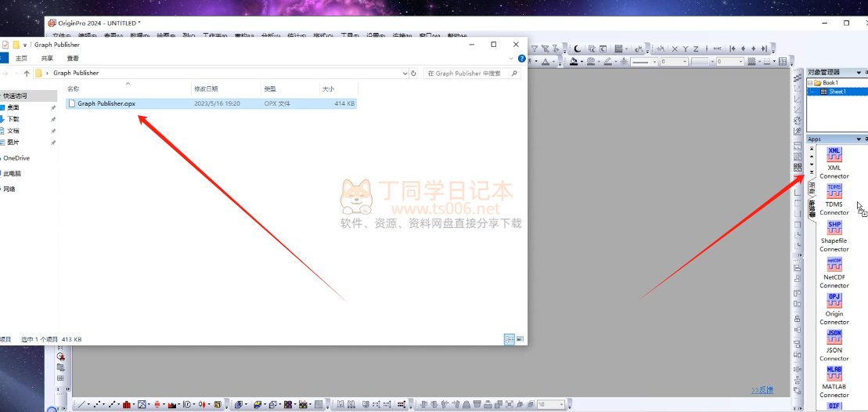Click the 反馈 link at bottom right
Screen dimensions: 868x412
(x=762, y=390)
